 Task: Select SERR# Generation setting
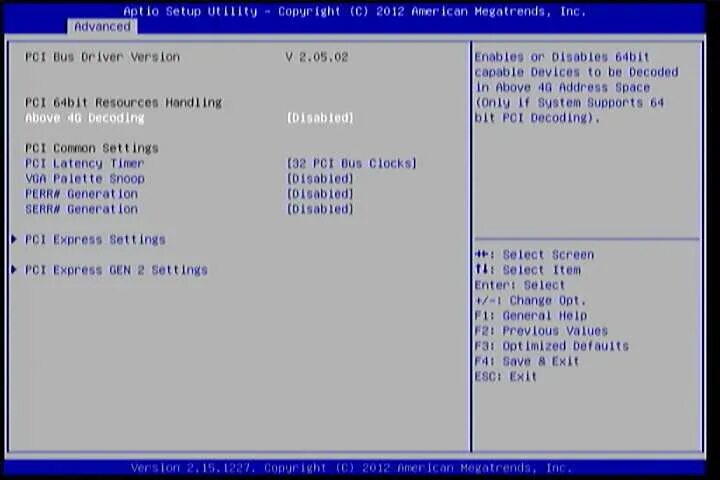tap(81, 209)
